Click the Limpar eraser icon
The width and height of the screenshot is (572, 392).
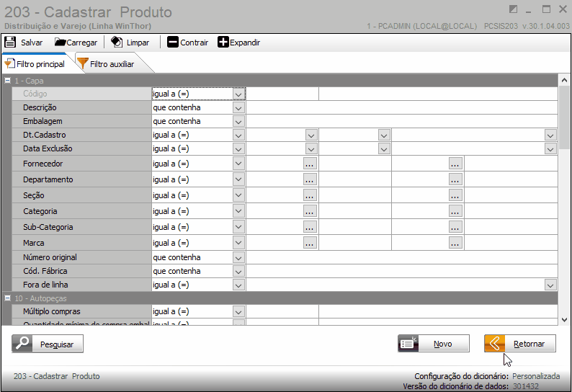click(117, 42)
